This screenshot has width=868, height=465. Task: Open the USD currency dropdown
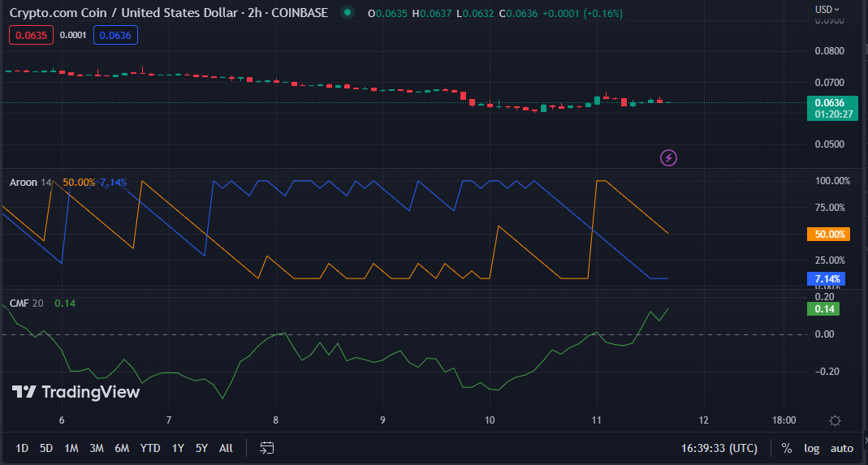[827, 10]
